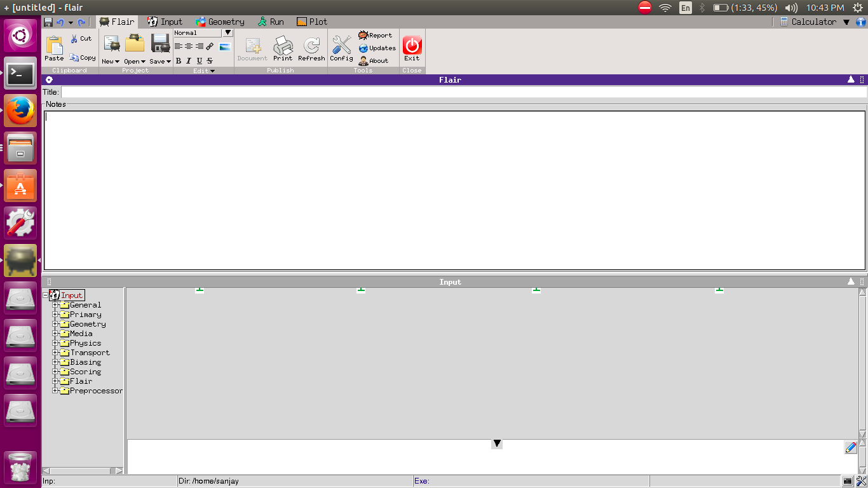Image resolution: width=868 pixels, height=488 pixels.
Task: Open Firefox from the Ubuntu launcher
Action: tap(20, 112)
